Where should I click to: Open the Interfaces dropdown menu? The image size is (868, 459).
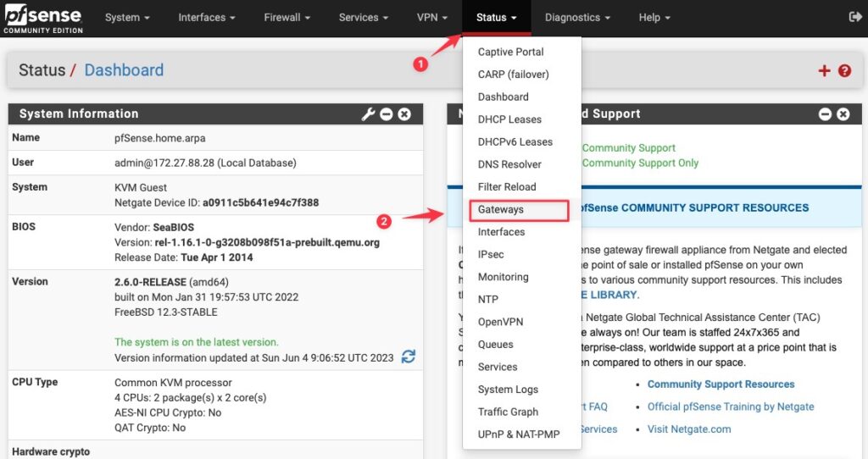point(207,18)
